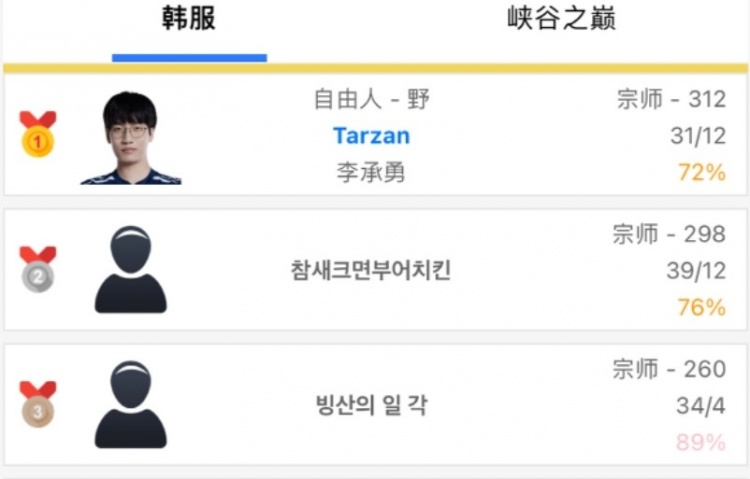The width and height of the screenshot is (750, 479).
Task: Click the 自由人 - 野 team label
Action: [x=372, y=100]
